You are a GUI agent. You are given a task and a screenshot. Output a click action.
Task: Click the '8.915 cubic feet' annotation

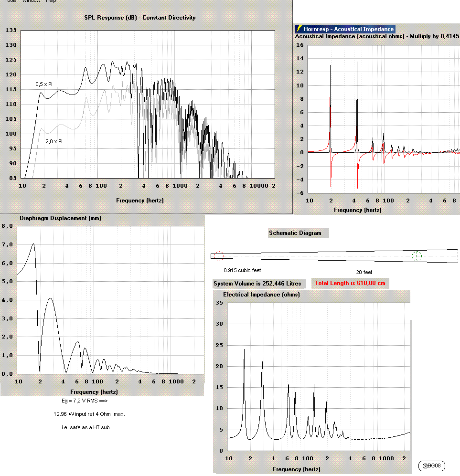coord(242,270)
